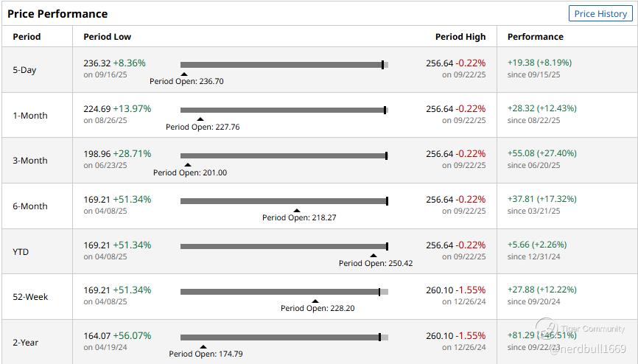638x364 pixels.
Task: Click the Price History button
Action: 600,14
